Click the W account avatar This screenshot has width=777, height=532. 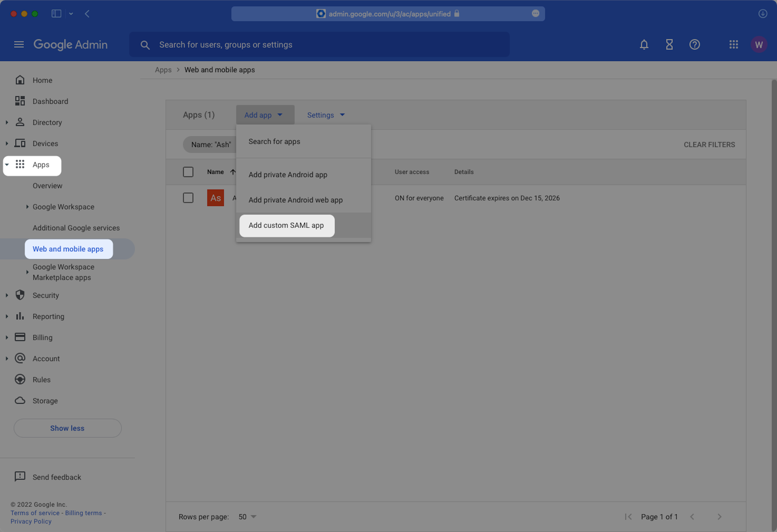click(x=759, y=45)
